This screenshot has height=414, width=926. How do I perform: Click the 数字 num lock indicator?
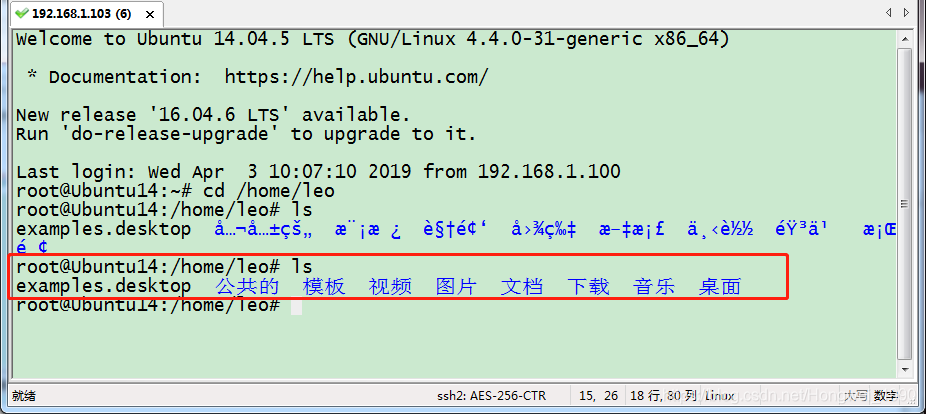886,396
